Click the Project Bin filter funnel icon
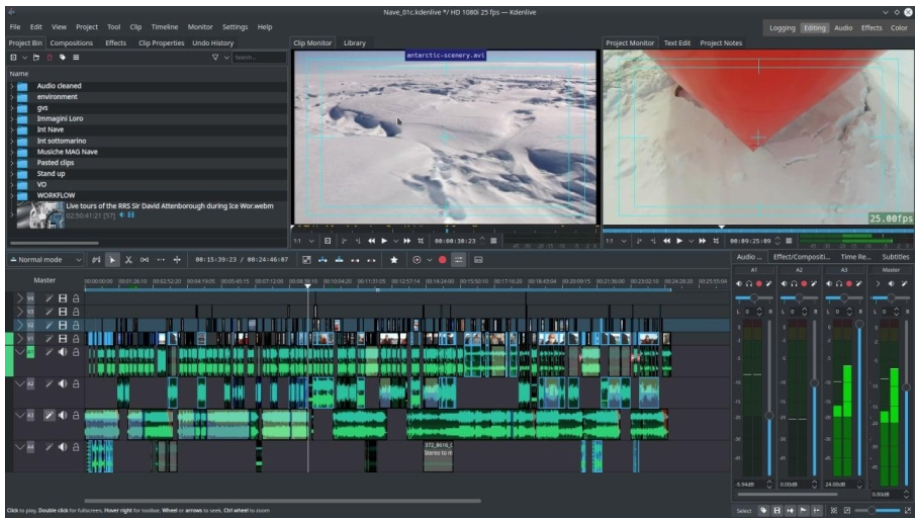 point(214,58)
